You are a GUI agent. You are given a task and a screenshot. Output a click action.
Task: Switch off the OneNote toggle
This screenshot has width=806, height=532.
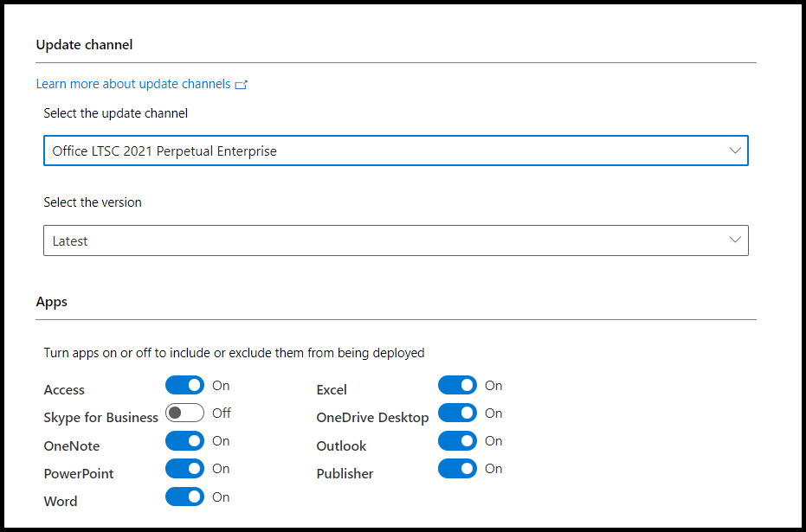(184, 440)
